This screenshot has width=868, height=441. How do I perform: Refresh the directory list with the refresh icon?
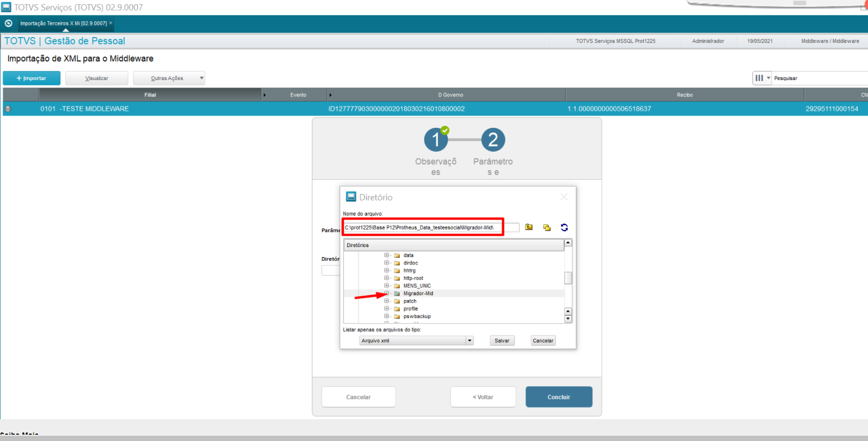coord(564,227)
